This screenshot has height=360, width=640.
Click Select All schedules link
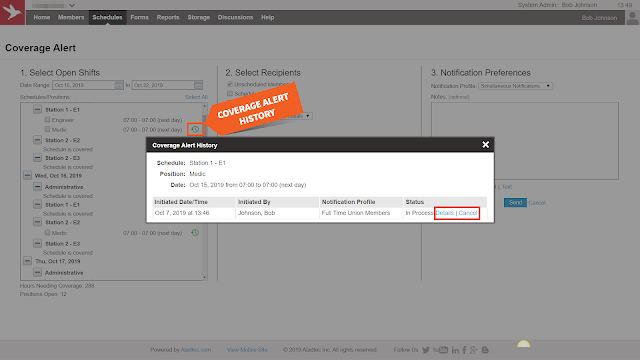[x=196, y=97]
